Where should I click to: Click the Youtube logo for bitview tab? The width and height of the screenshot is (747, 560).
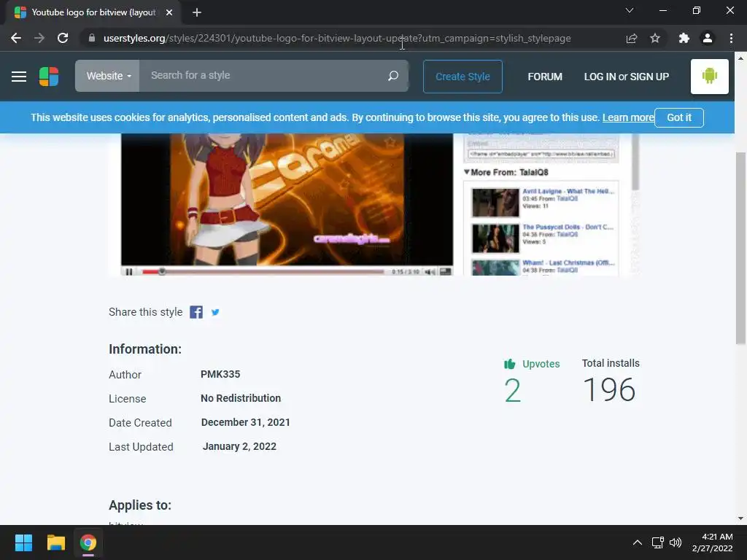pos(93,12)
